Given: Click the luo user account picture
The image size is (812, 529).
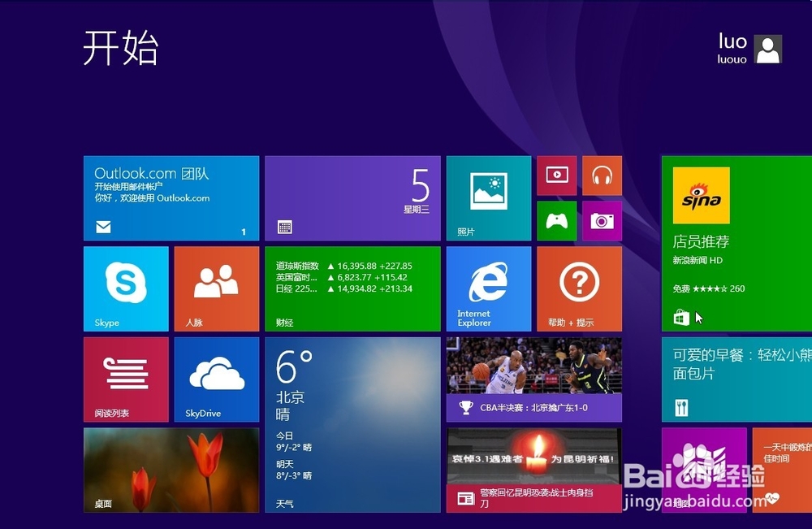Looking at the screenshot, I should tap(768, 49).
